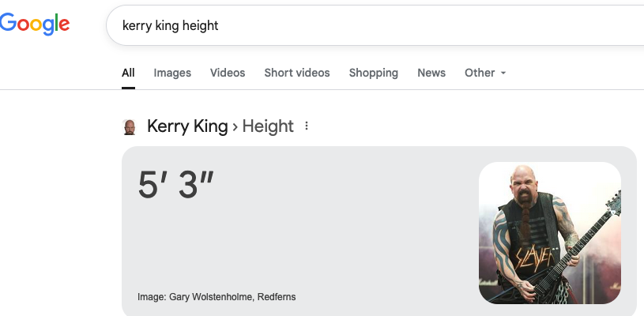Image resolution: width=644 pixels, height=316 pixels.
Task: Switch to the Shopping tab
Action: [373, 73]
